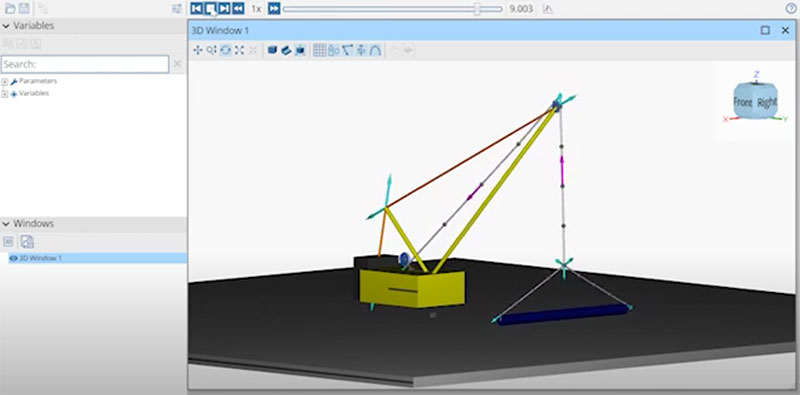This screenshot has height=395, width=800.
Task: Collapse the Variables panel header
Action: [x=6, y=26]
